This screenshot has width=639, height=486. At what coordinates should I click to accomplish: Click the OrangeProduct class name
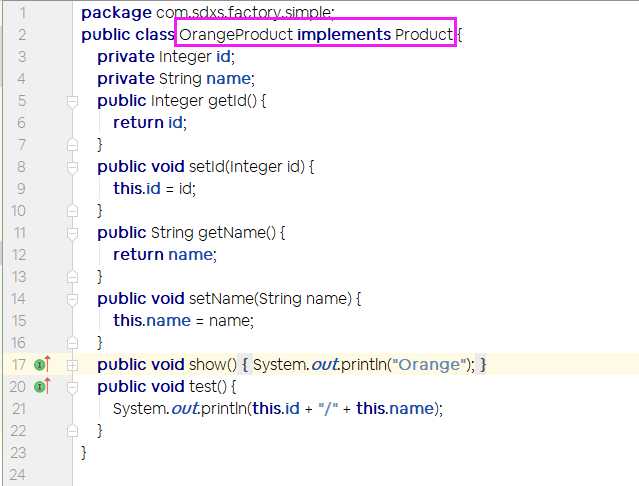coord(236,35)
